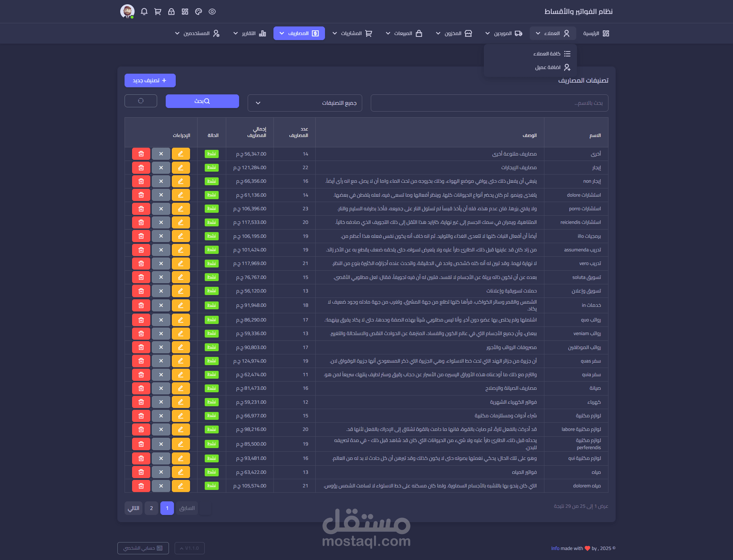Choose اضافة عميل menu entry

point(548,67)
